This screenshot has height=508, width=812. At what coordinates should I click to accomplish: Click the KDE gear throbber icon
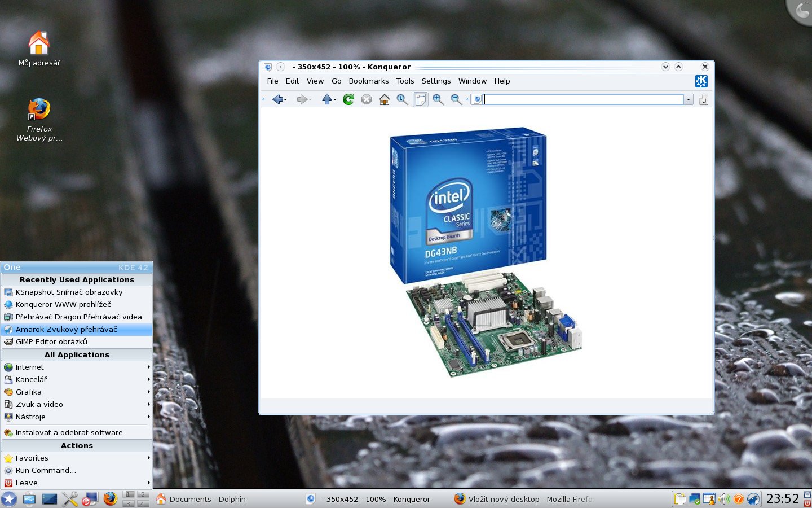point(701,81)
